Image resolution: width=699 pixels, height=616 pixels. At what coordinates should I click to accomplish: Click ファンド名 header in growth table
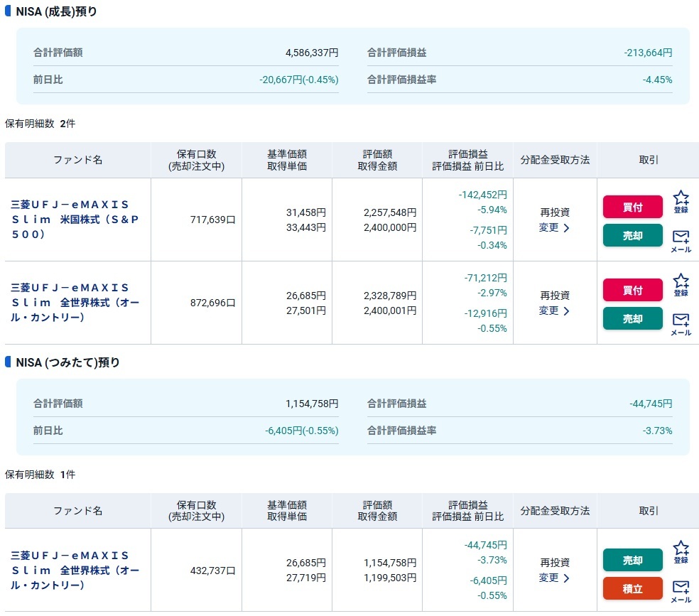point(78,160)
